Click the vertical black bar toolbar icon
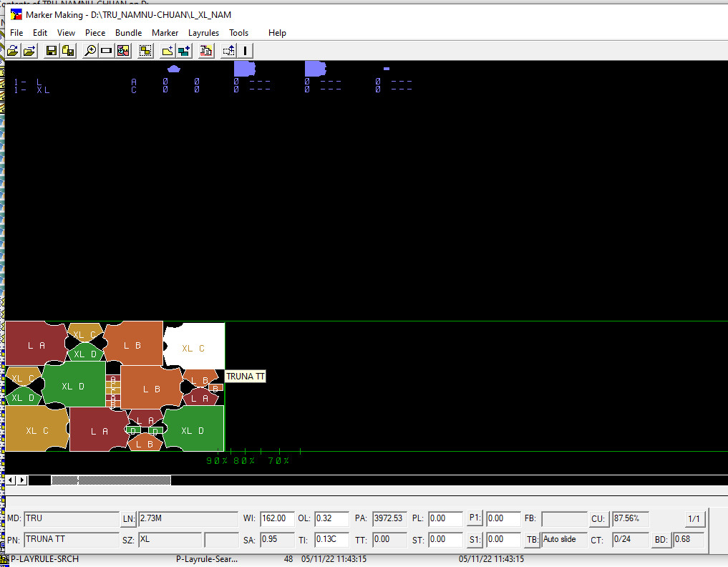 point(246,51)
